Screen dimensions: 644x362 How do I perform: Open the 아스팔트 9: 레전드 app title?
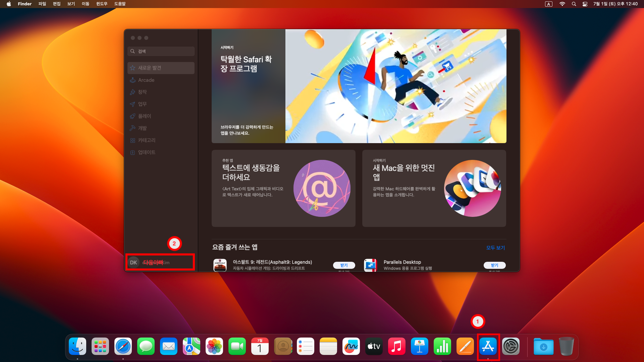click(272, 262)
